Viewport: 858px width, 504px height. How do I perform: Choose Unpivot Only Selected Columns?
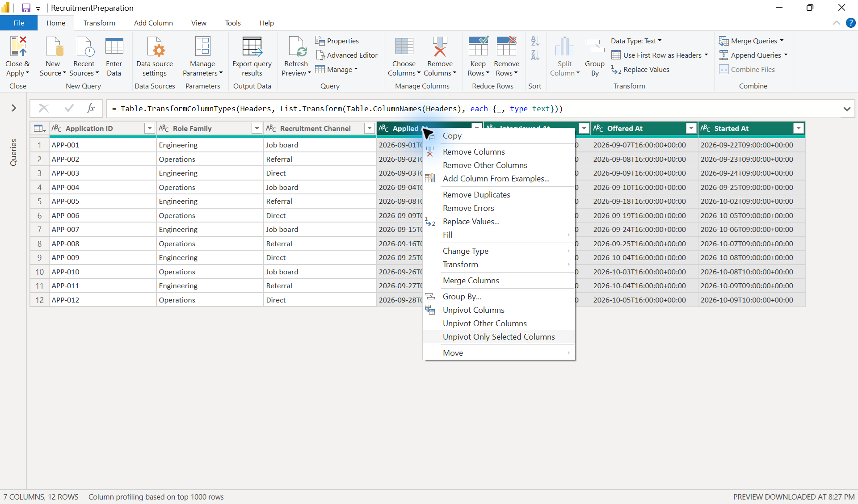tap(499, 337)
